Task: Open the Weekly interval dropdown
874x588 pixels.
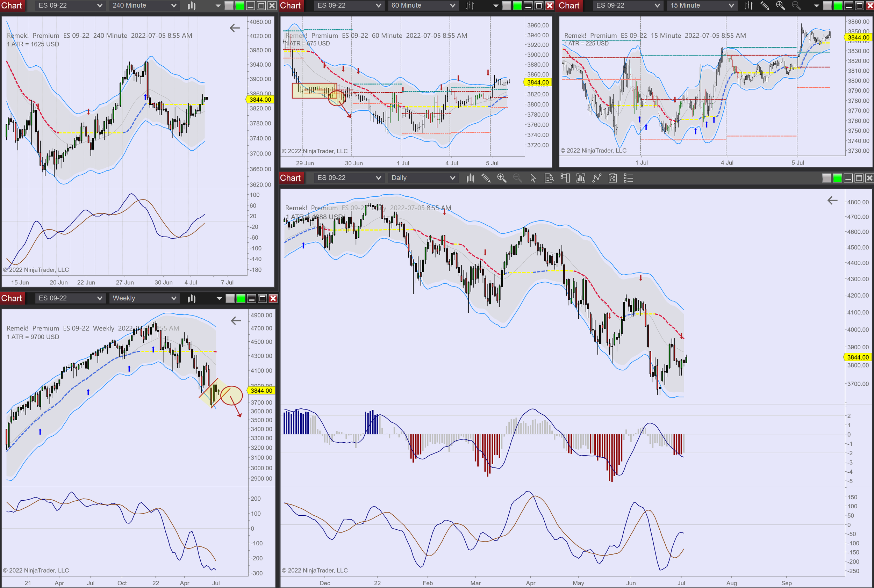Action: coord(144,298)
